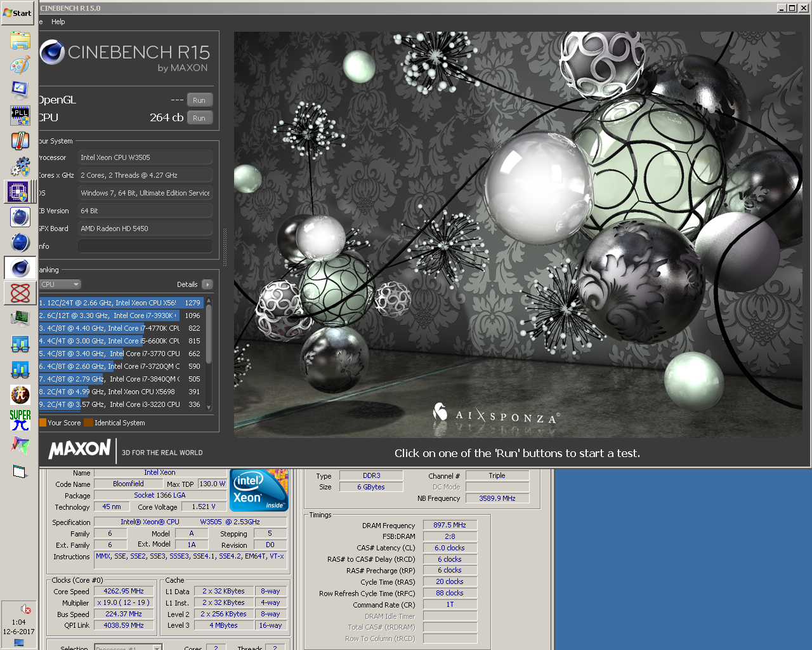Click the colorful star-shaped taskbar icon
This screenshot has width=812, height=650.
coord(20,446)
